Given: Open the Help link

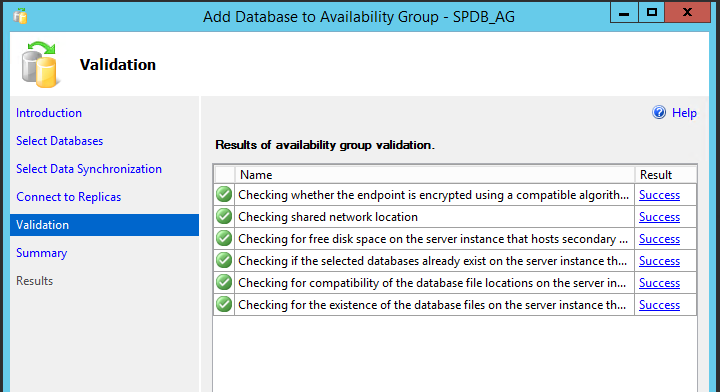Looking at the screenshot, I should click(x=684, y=113).
